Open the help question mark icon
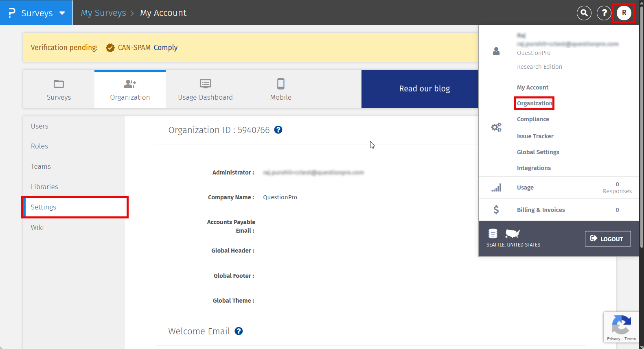The width and height of the screenshot is (644, 349). tap(604, 13)
